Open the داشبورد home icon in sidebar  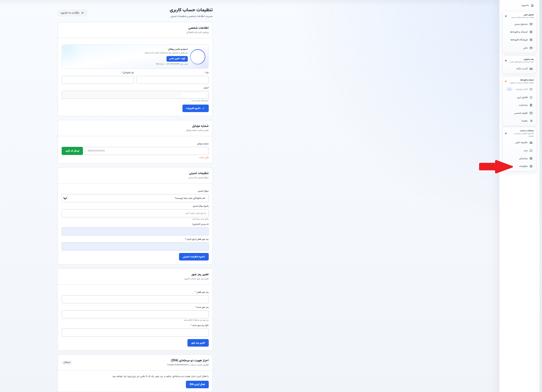(532, 5)
